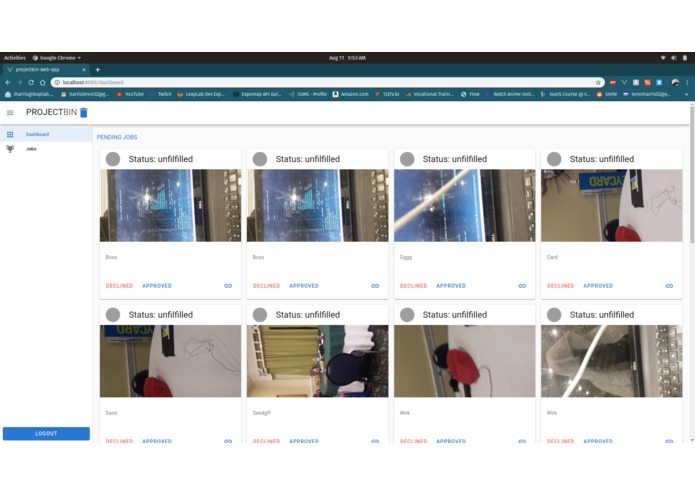This screenshot has width=695, height=494.
Task: Close the projectbin-web-app tab
Action: point(84,70)
